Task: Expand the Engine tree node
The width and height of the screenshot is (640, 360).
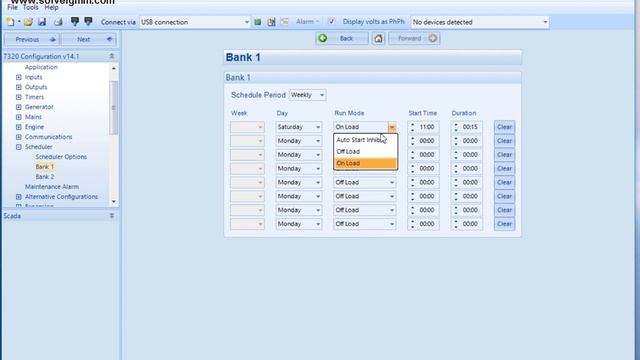Action: tap(19, 127)
